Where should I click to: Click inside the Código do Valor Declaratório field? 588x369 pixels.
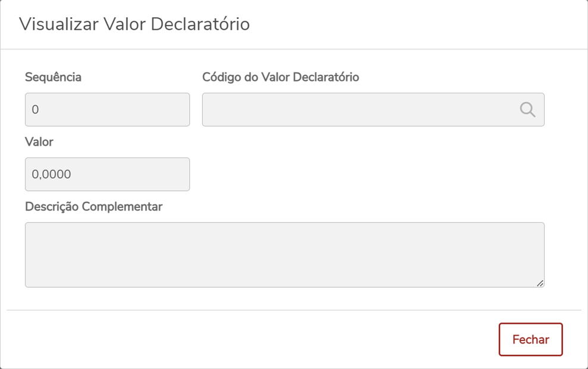tap(357, 109)
